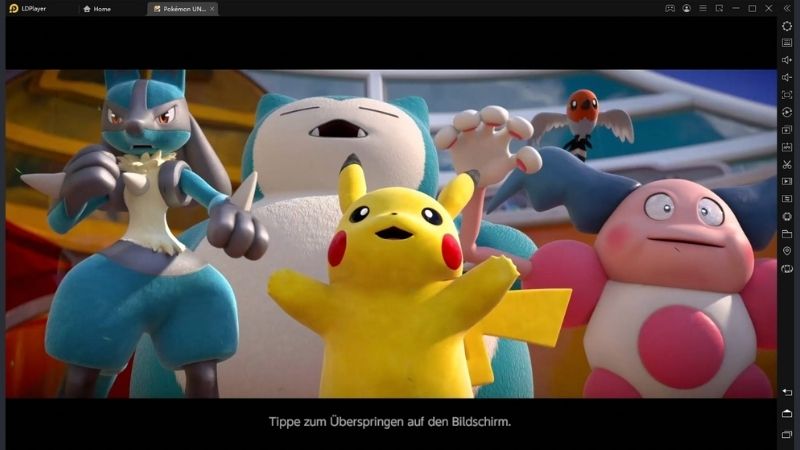Toggle fullscreen mode from sidebar
The image size is (800, 450).
(x=787, y=95)
